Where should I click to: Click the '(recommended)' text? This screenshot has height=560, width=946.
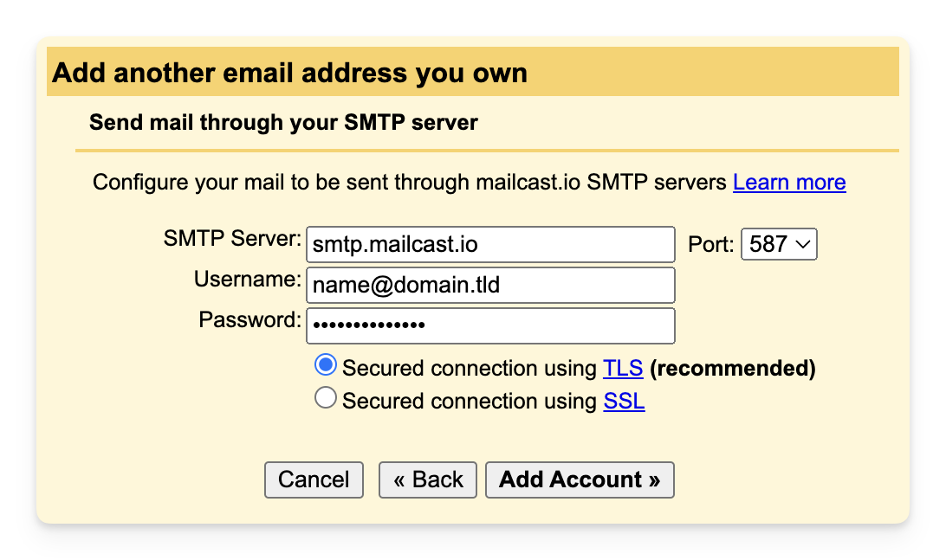(x=732, y=369)
